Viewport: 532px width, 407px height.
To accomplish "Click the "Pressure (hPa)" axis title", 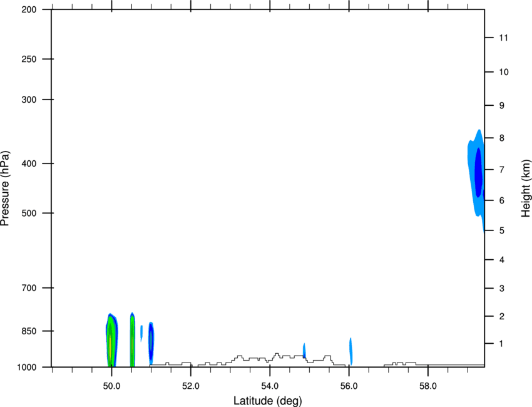I will point(5,188).
